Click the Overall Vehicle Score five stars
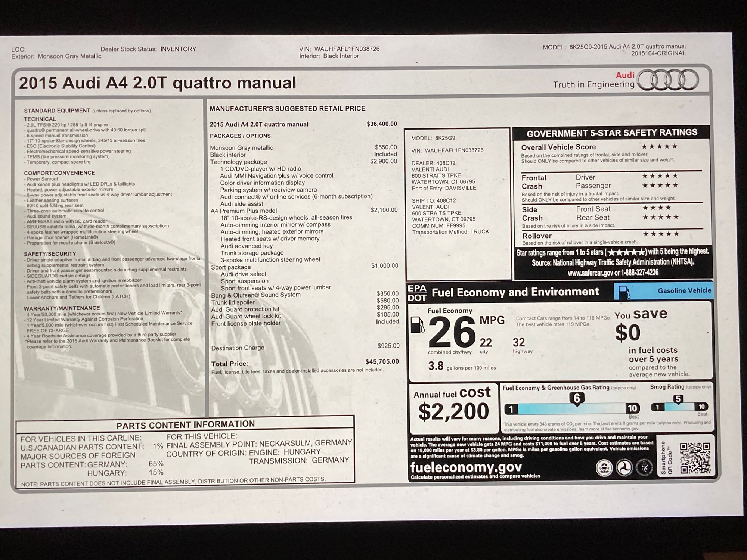 [659, 146]
